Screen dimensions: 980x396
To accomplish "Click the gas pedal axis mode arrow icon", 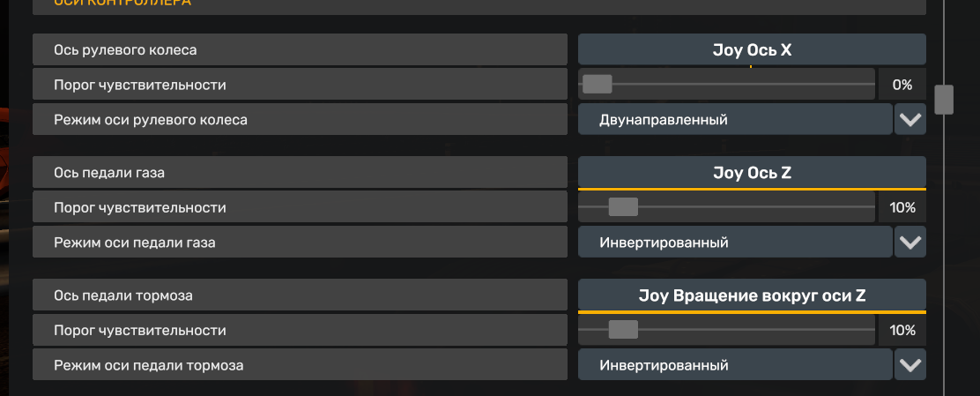I will [909, 242].
